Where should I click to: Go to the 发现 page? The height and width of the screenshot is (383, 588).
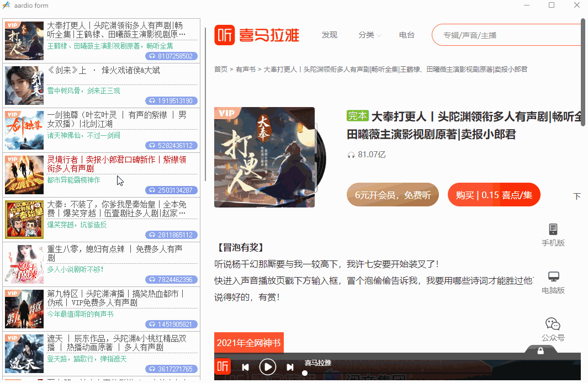[x=330, y=35]
